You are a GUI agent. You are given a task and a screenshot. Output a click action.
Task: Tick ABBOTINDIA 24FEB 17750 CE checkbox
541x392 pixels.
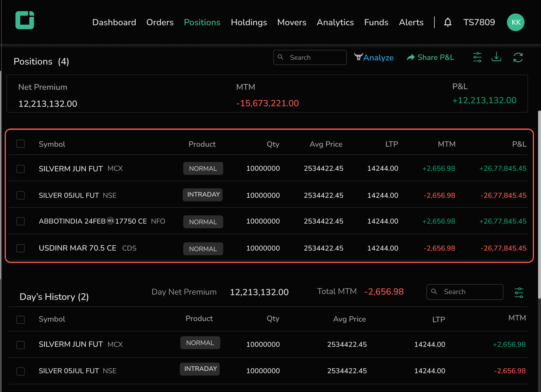click(21, 221)
